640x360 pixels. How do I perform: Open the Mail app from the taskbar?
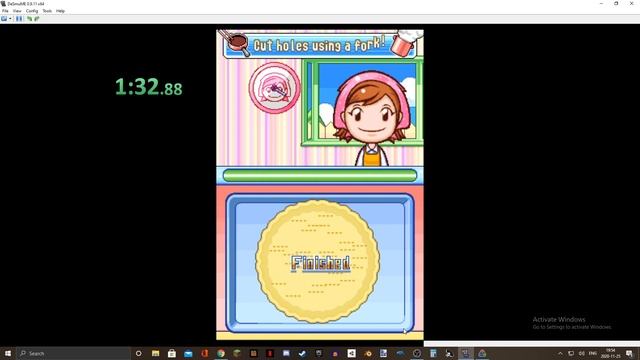[x=188, y=353]
